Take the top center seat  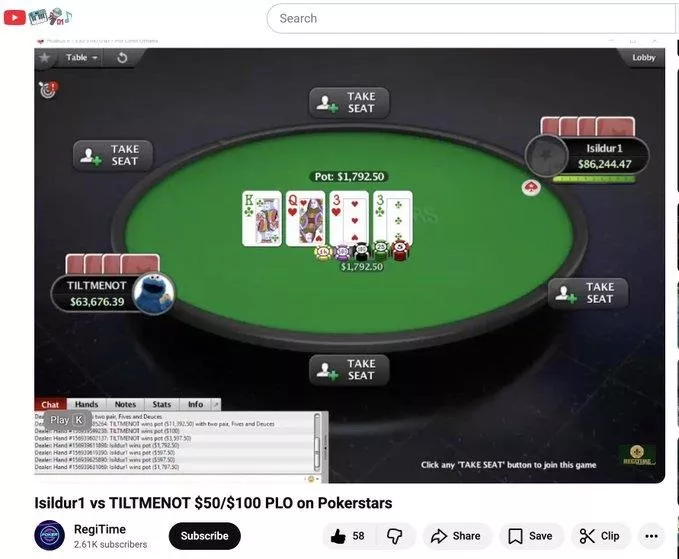[x=349, y=103]
